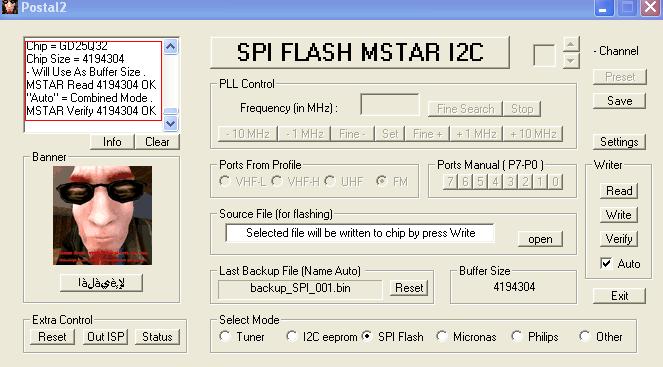Select the FM radio button
The height and width of the screenshot is (367, 663).
[382, 182]
